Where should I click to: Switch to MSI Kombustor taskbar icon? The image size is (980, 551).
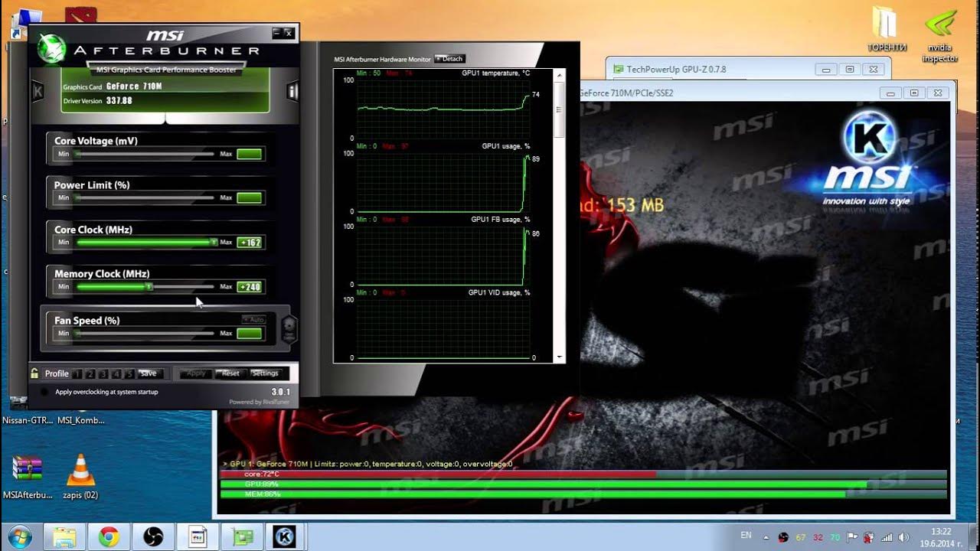pos(286,537)
